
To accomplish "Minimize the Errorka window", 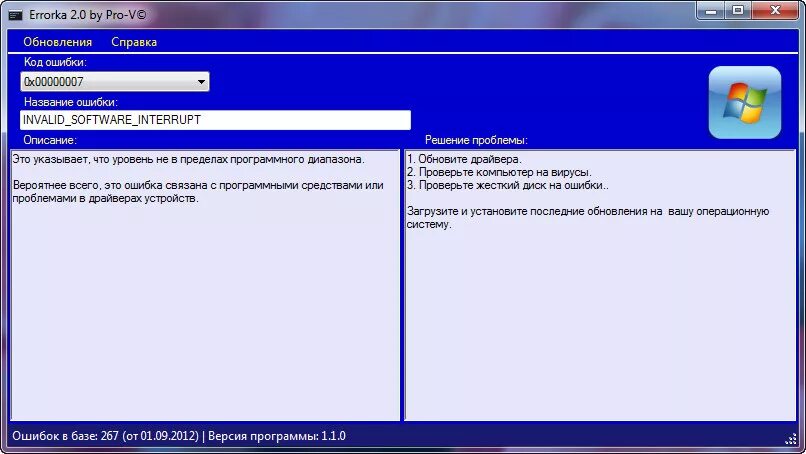I will (711, 11).
